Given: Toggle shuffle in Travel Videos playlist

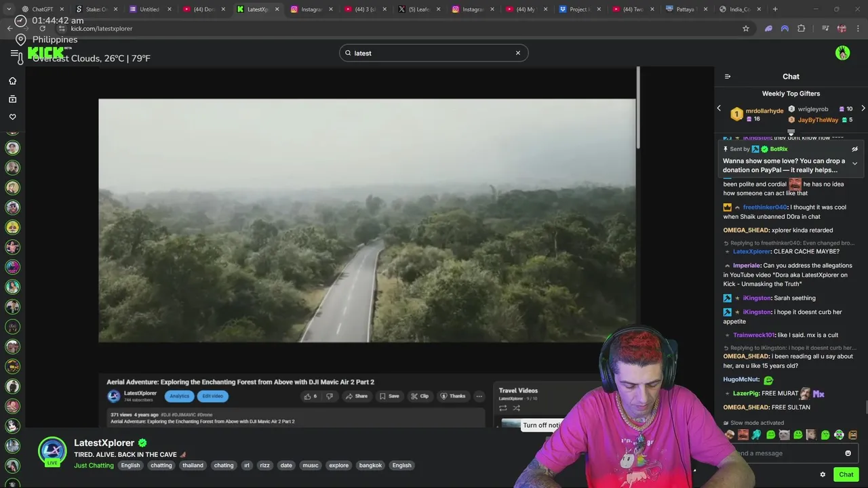Looking at the screenshot, I should click(517, 408).
